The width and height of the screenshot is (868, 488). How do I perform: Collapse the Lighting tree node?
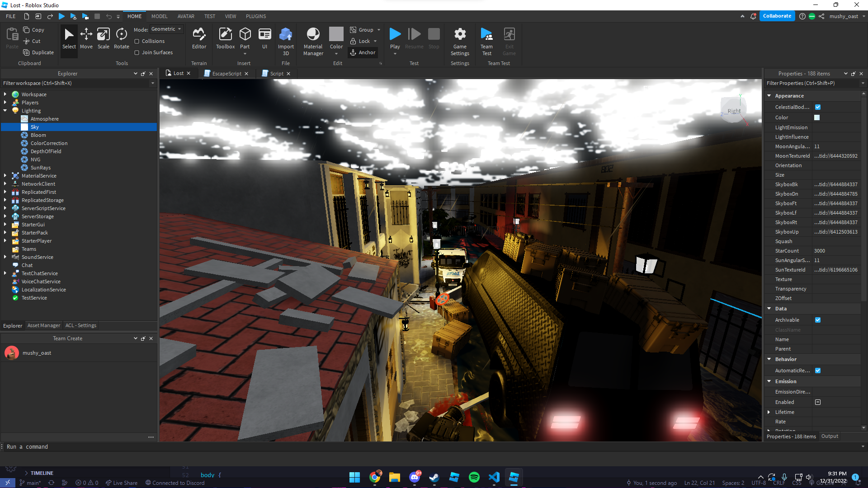[x=5, y=111]
